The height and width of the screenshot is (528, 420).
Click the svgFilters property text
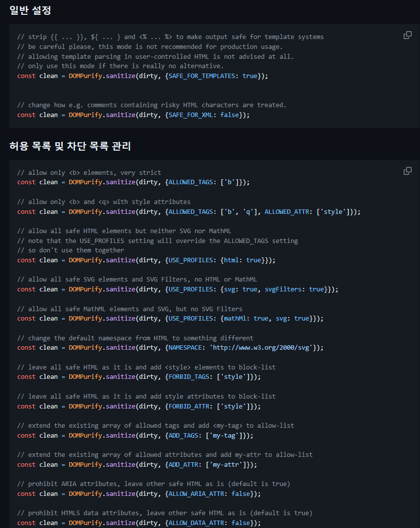[283, 289]
